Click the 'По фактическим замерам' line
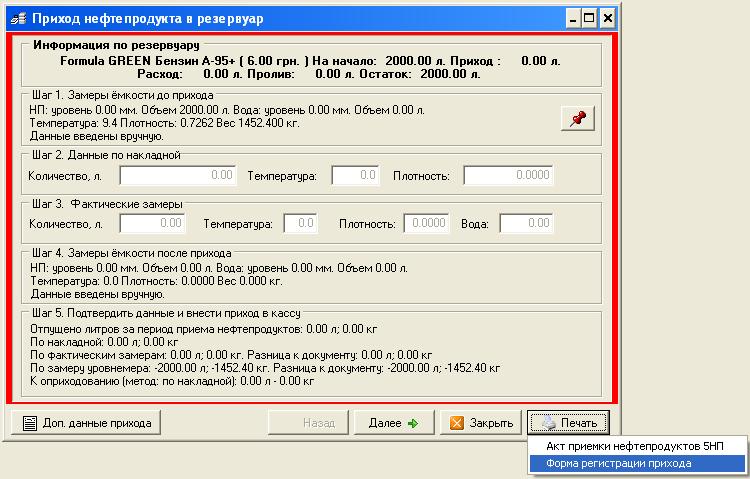This screenshot has width=750, height=479. click(x=231, y=355)
